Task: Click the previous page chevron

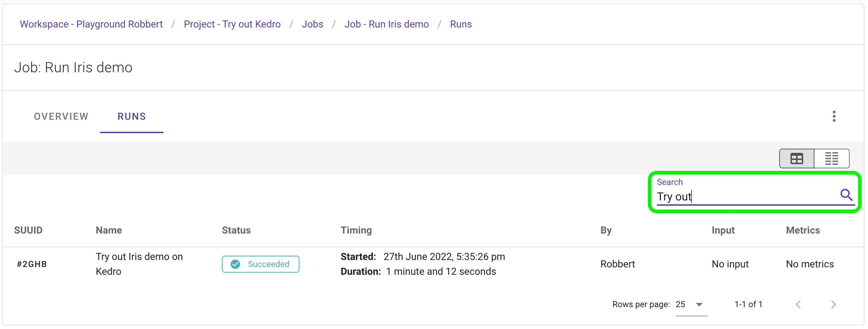Action: [798, 304]
